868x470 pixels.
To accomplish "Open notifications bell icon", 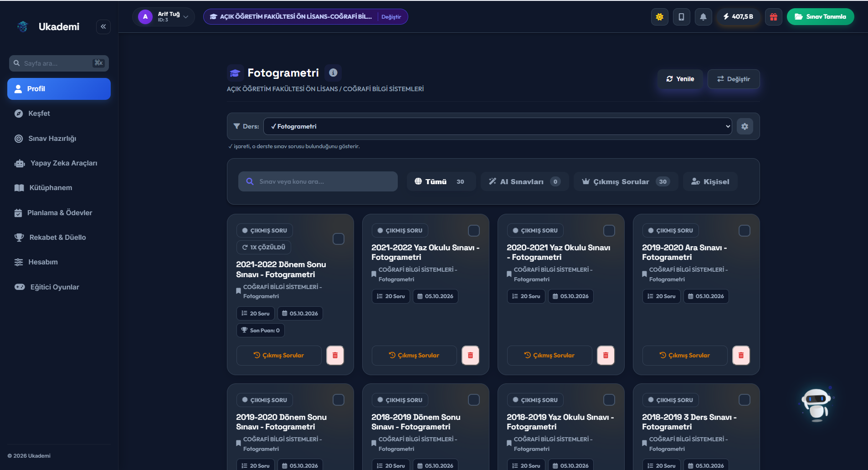I will click(x=703, y=17).
